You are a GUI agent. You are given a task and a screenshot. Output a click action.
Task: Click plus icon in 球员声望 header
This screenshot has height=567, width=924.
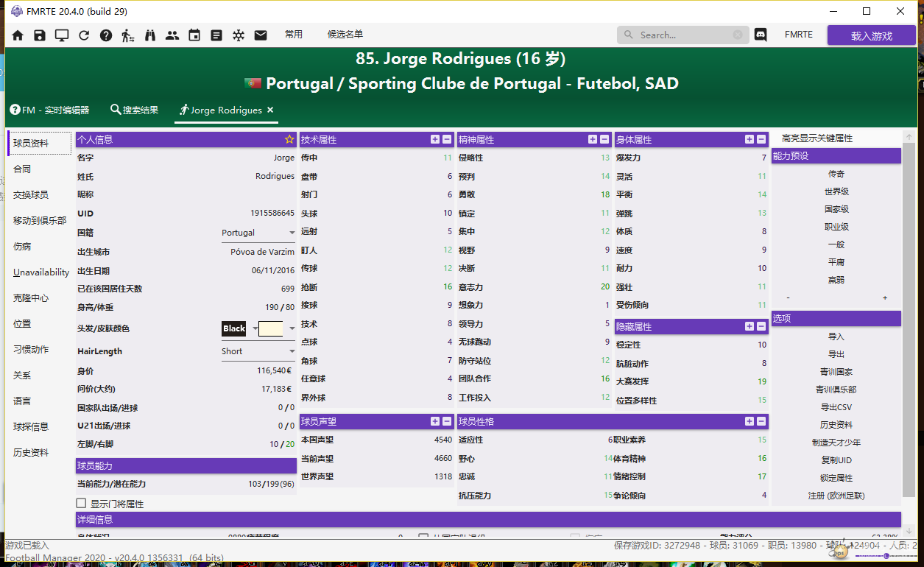[x=435, y=421]
